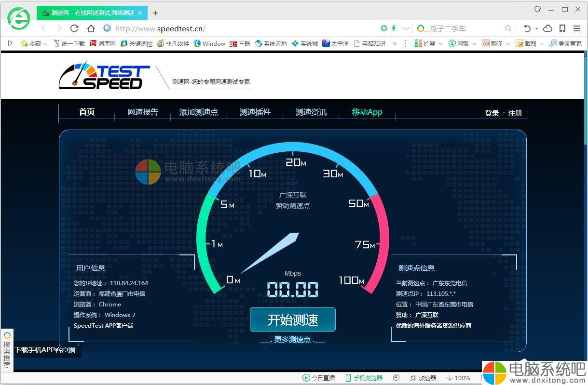Image resolution: width=588 pixels, height=385 pixels.
Task: Open the 网银 online banking dropdown
Action: point(462,43)
